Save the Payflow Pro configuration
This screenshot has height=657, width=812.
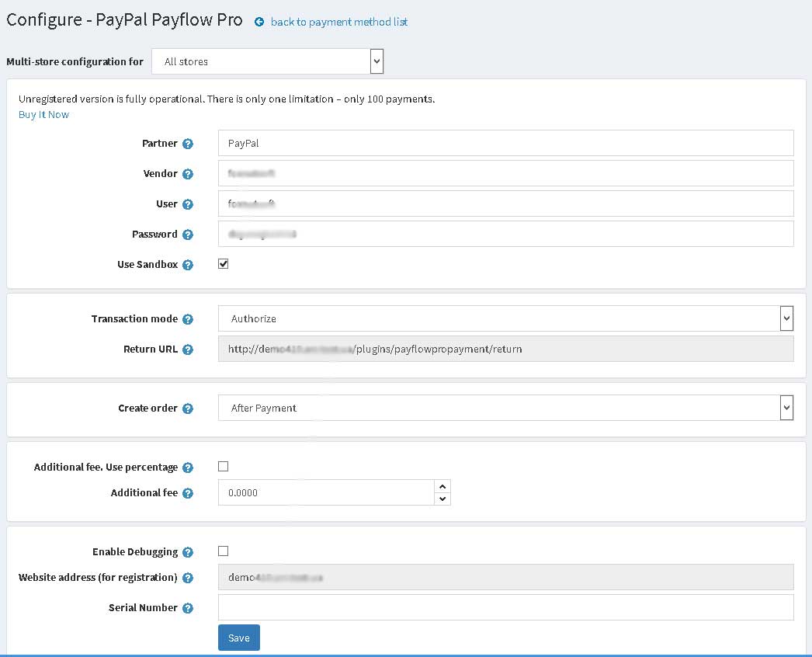(239, 638)
